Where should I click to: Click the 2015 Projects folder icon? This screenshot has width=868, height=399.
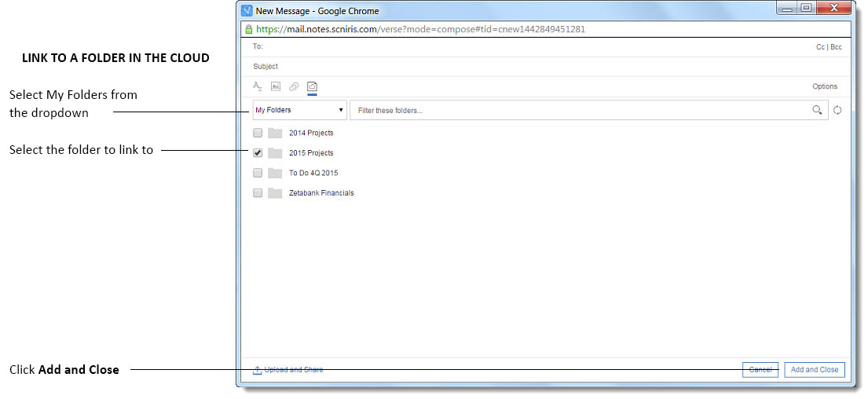point(275,152)
